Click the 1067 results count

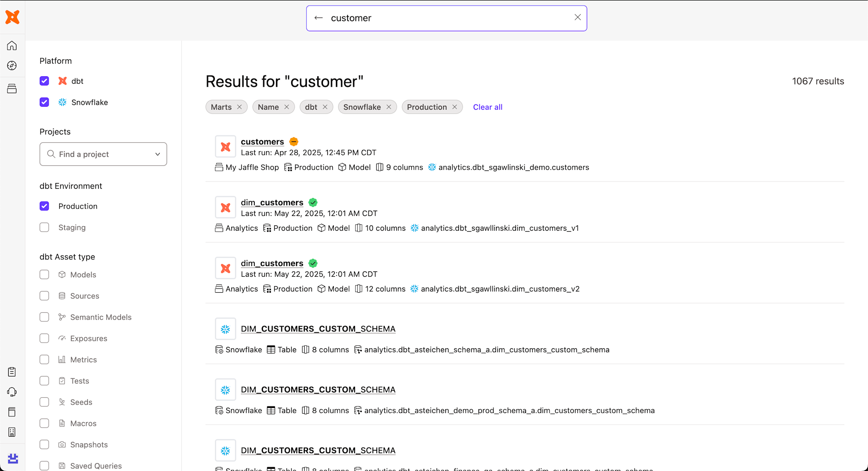pyautogui.click(x=818, y=81)
